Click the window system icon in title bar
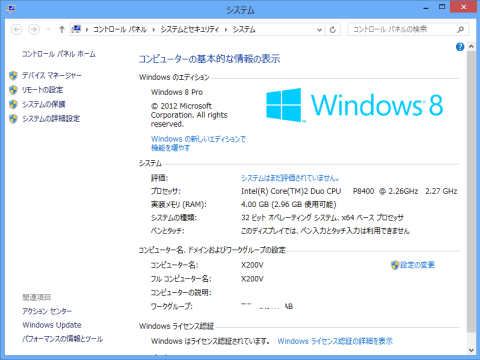480x360 pixels. (x=11, y=9)
